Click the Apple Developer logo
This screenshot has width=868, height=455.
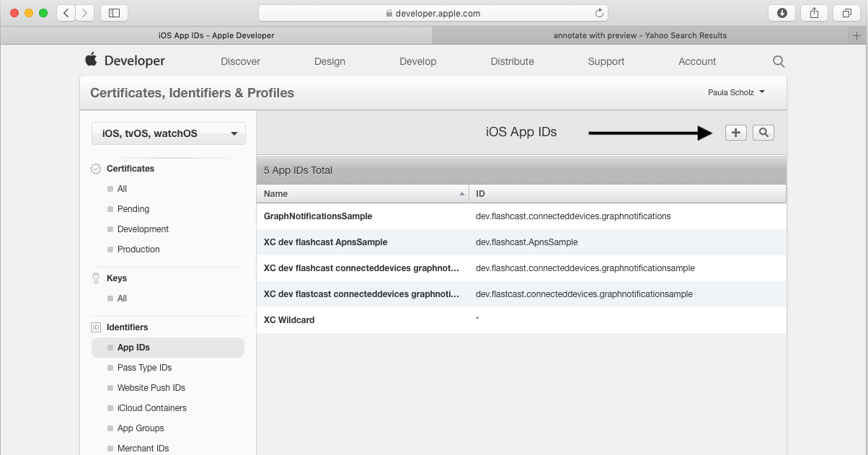pos(125,61)
